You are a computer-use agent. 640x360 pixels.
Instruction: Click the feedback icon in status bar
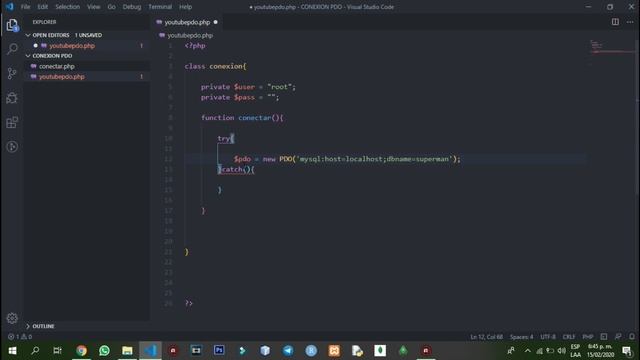coord(618,337)
